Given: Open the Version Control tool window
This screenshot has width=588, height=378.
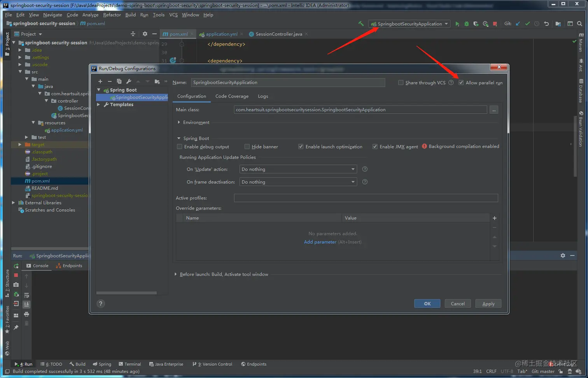Looking at the screenshot, I should point(212,364).
